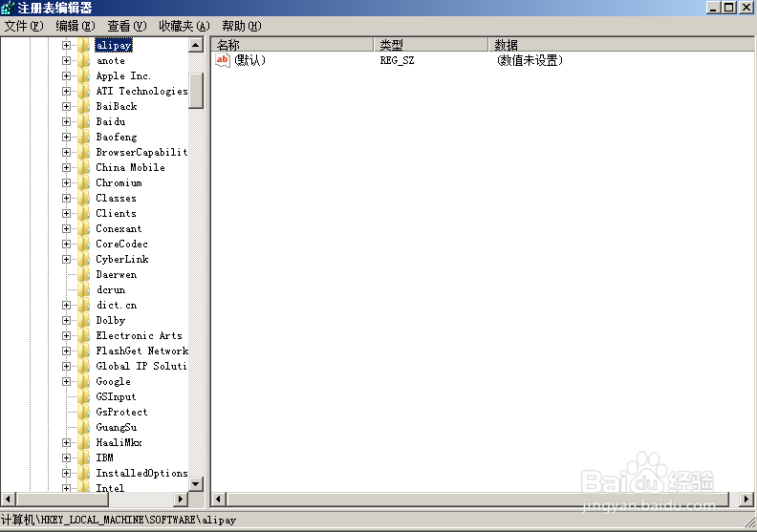Click the InstalledOptions folder icon
Viewport: 757px width, 532px height.
pyautogui.click(x=84, y=473)
